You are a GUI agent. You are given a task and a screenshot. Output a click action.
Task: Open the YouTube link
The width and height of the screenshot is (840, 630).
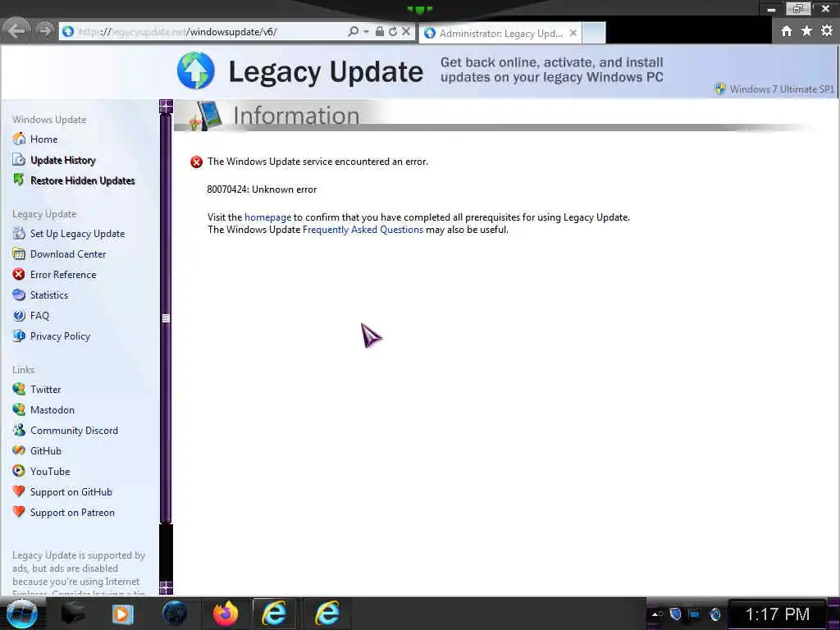click(50, 472)
